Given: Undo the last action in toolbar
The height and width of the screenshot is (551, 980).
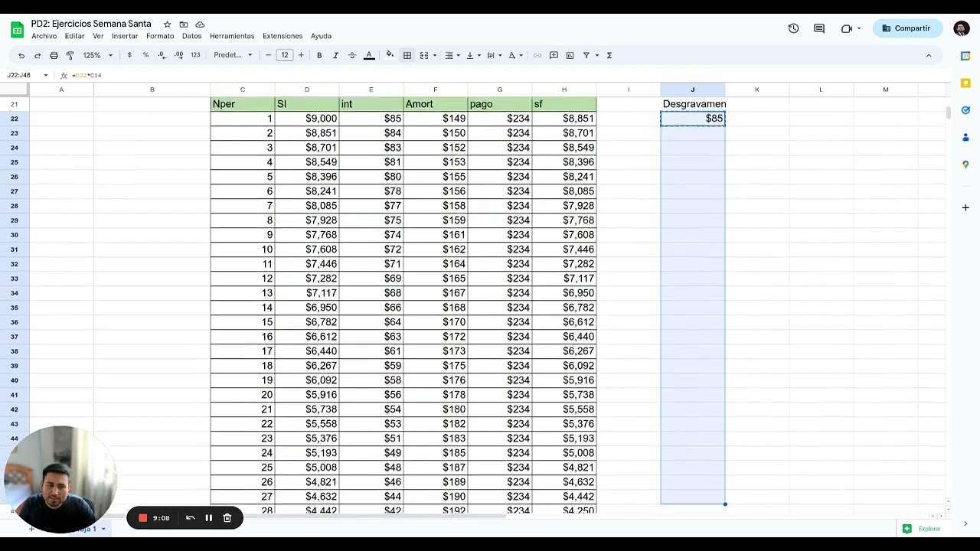Looking at the screenshot, I should (x=21, y=55).
